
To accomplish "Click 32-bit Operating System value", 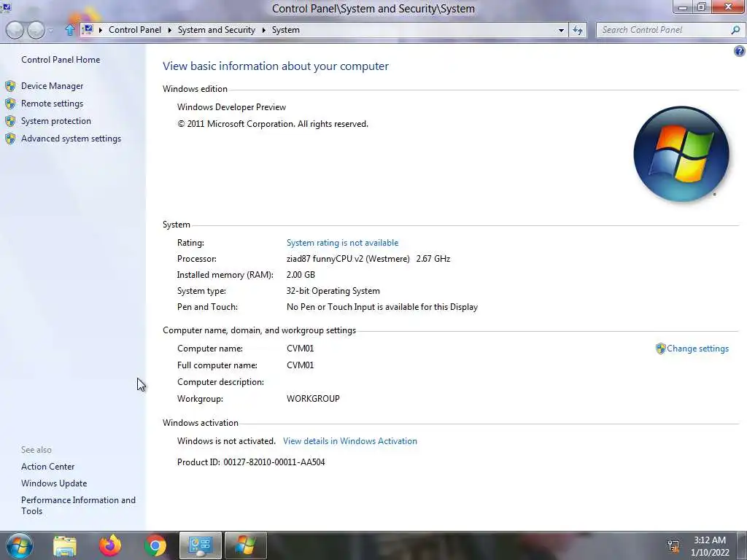I will tap(333, 291).
